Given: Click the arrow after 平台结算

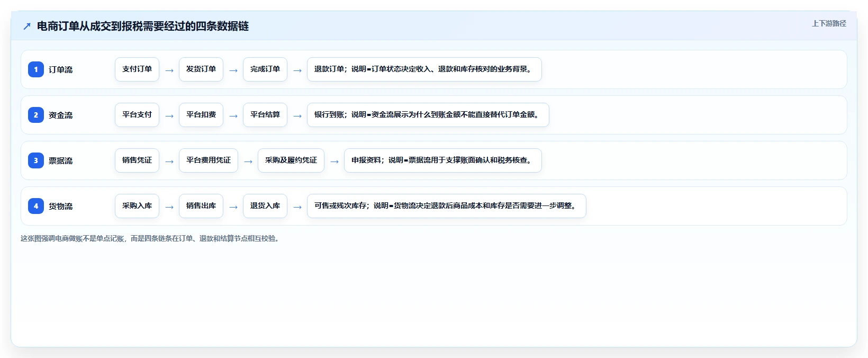Looking at the screenshot, I should [297, 116].
